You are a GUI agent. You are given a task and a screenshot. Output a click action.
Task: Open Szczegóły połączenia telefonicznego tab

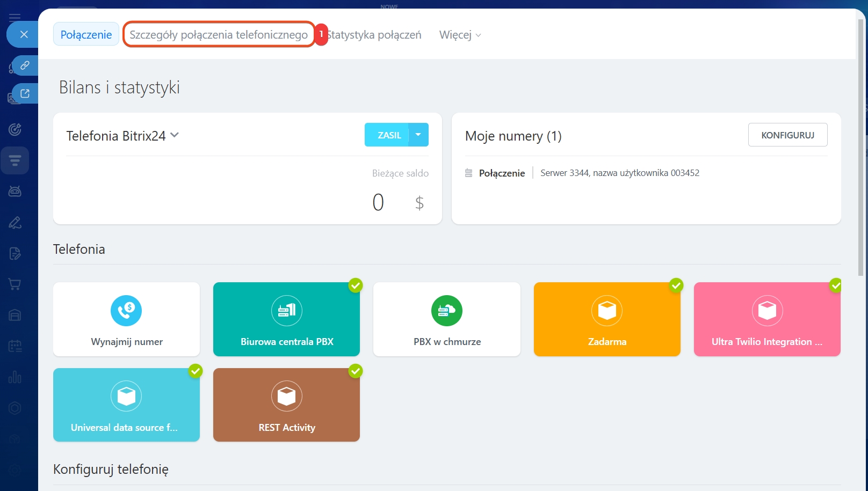point(218,34)
